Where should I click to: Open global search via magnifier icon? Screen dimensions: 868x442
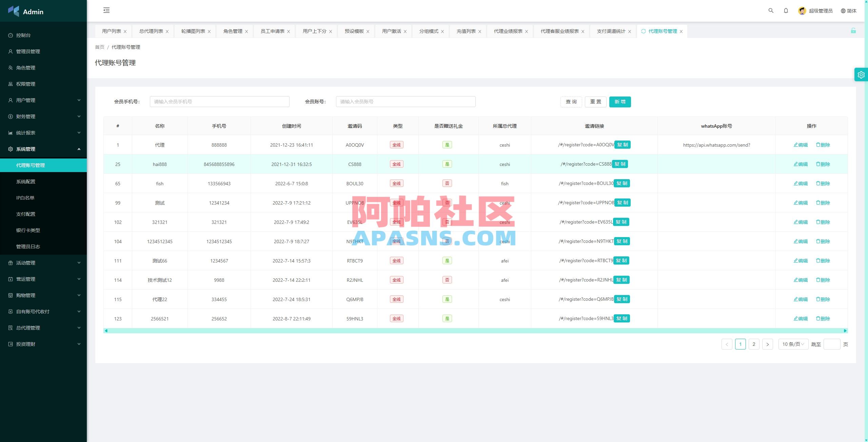[x=771, y=10]
